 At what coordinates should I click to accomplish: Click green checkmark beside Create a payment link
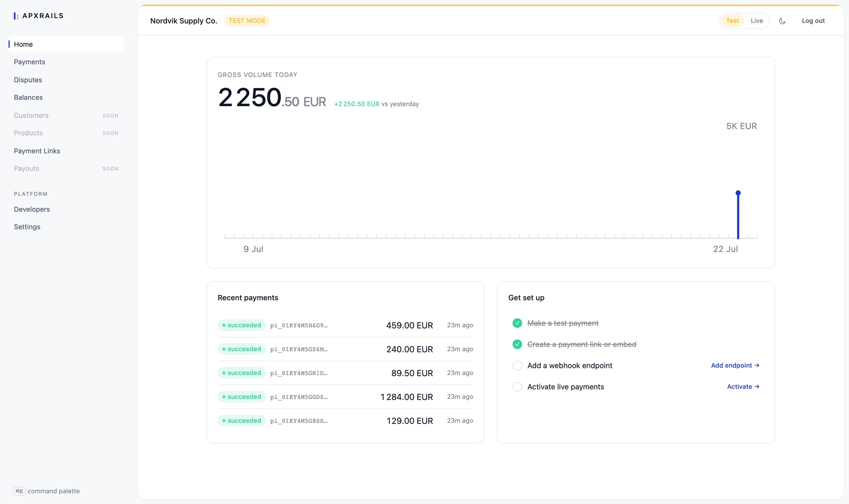coord(517,344)
